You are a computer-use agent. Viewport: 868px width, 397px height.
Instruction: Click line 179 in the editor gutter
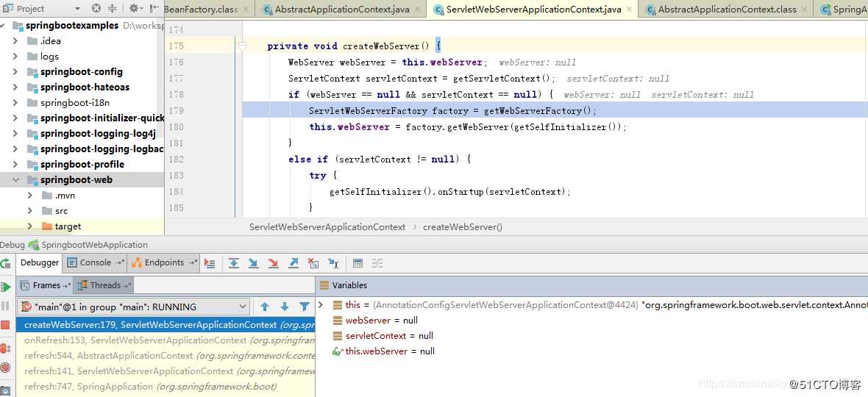(177, 110)
